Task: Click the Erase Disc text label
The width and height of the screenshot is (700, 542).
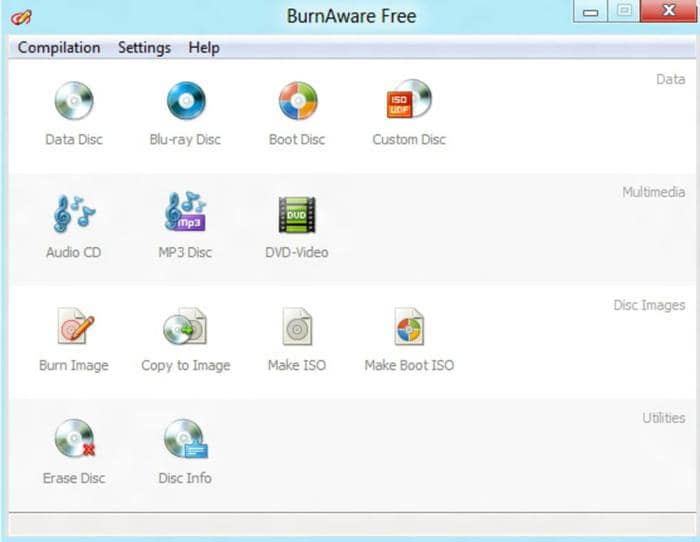Action: pos(74,478)
